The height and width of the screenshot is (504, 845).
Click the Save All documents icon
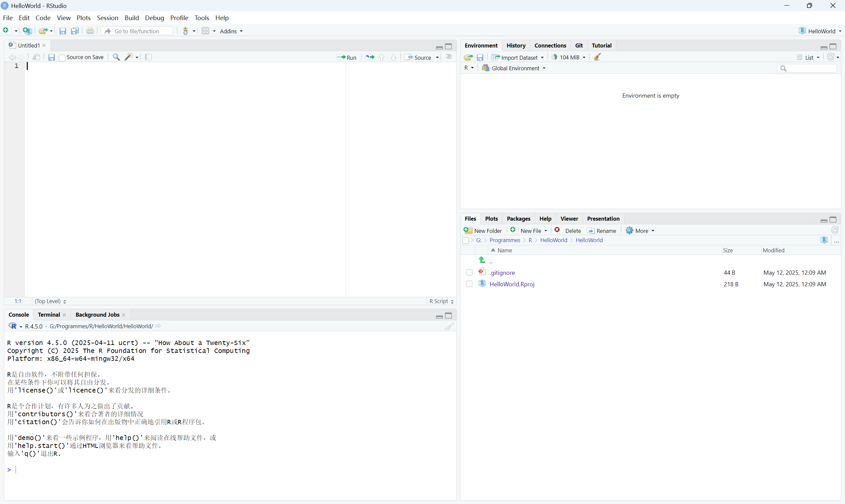75,31
